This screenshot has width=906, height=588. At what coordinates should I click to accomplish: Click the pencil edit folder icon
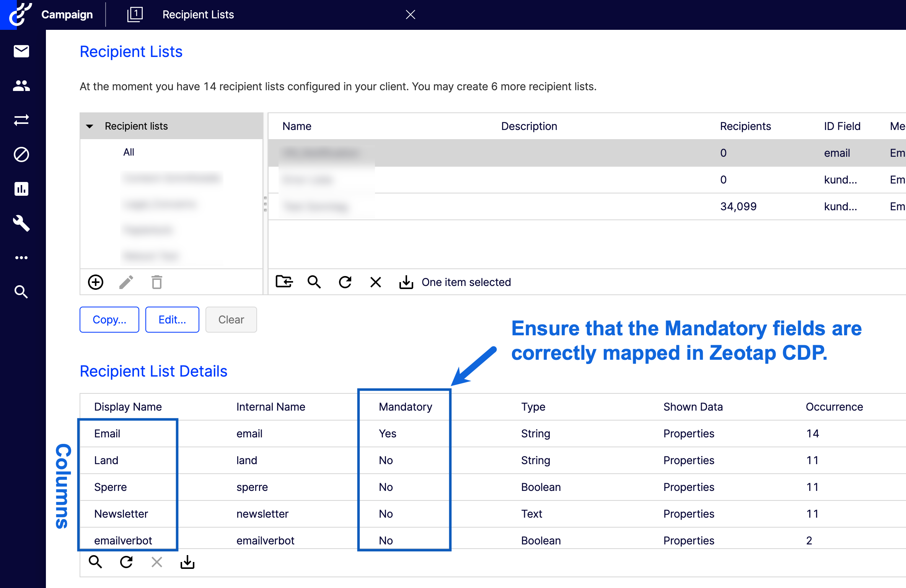126,282
